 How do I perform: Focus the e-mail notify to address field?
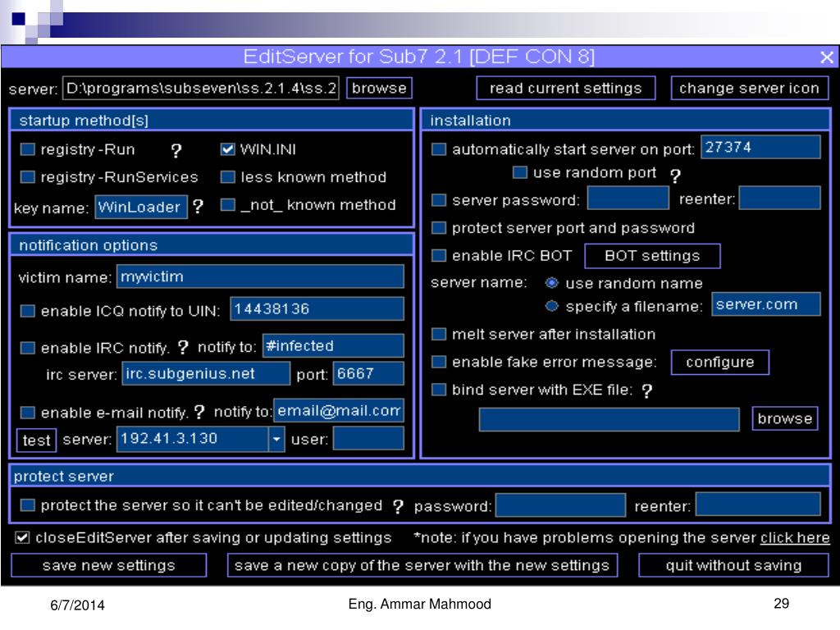pos(339,410)
